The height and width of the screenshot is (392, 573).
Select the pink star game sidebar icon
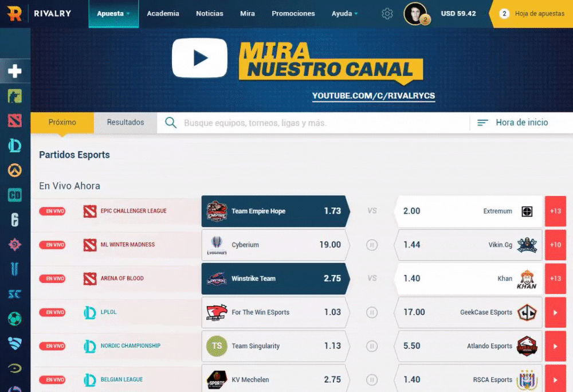point(15,244)
